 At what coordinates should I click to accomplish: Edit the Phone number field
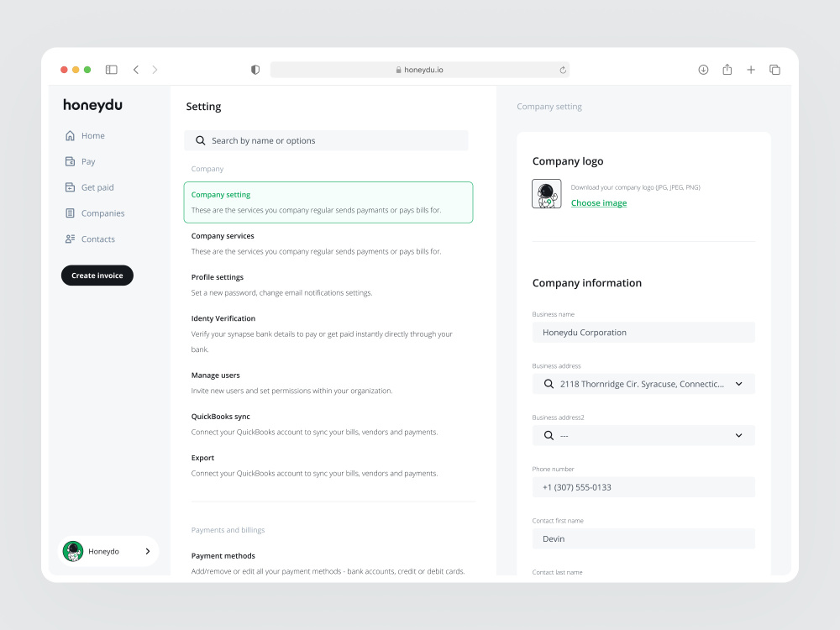click(x=643, y=487)
